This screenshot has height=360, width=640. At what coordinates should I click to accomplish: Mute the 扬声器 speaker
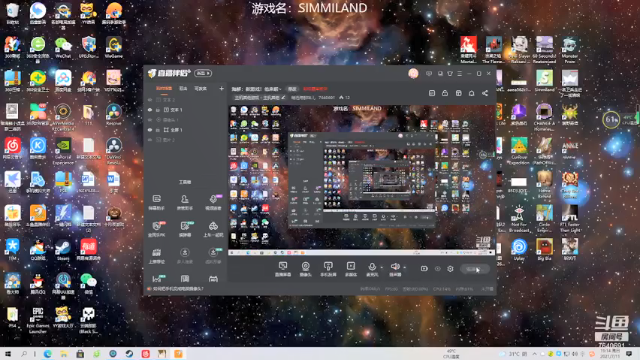(395, 269)
